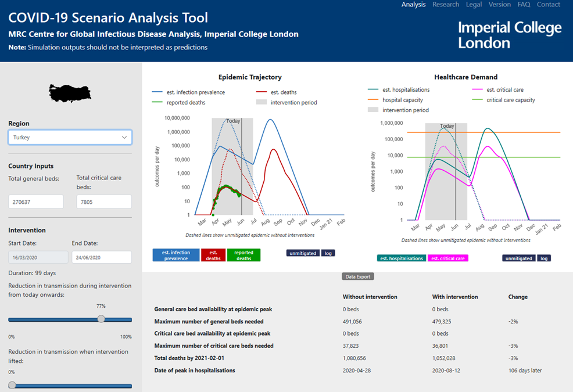Click the Data Export button

tap(357, 277)
